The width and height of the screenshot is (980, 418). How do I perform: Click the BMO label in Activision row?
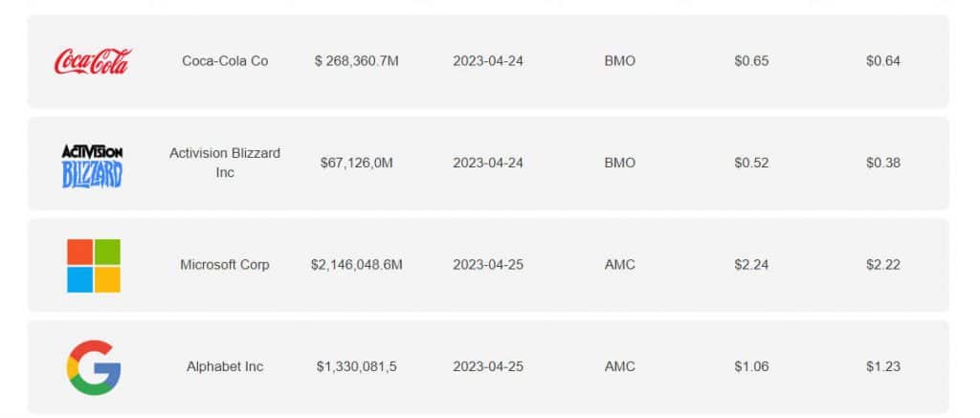620,163
